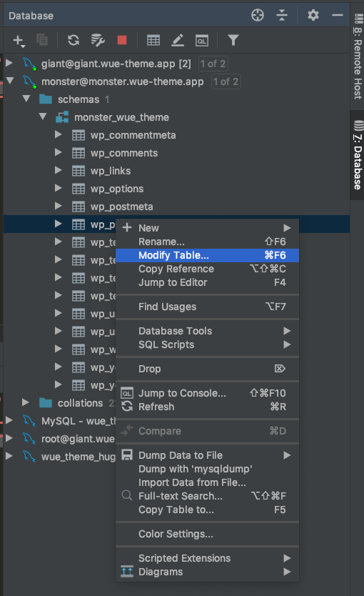Open the SQL Scripts submenu
The image size is (364, 596).
(207, 344)
